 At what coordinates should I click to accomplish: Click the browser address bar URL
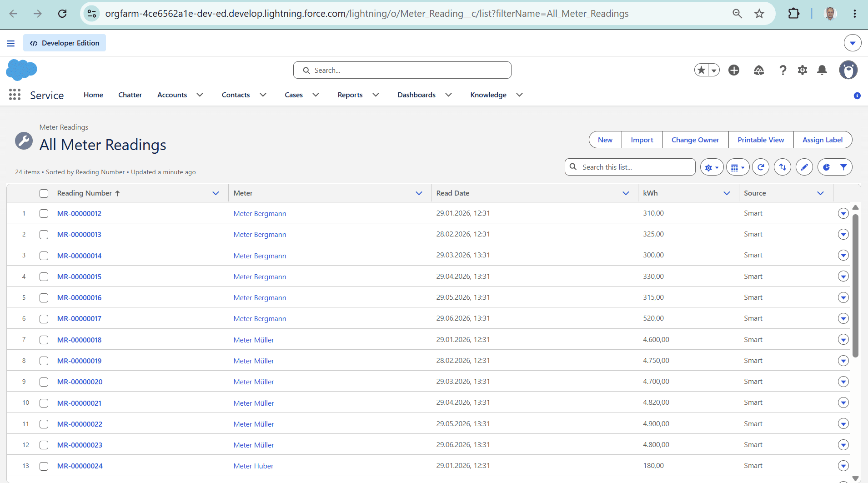(x=366, y=14)
